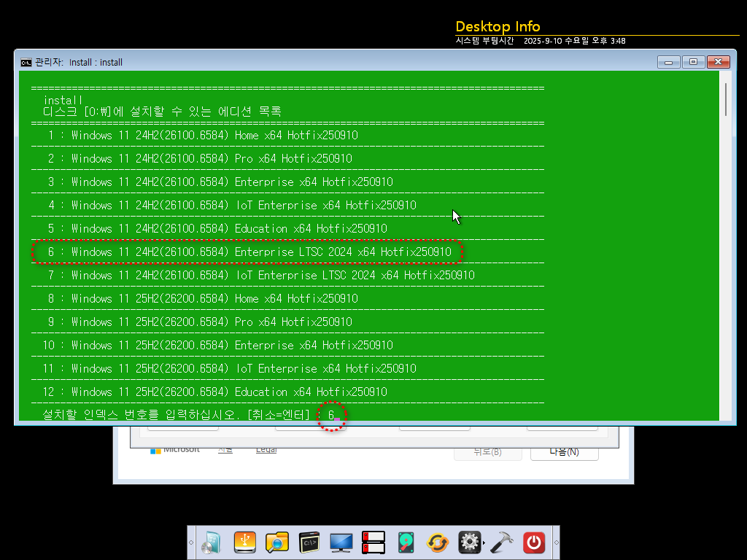The height and width of the screenshot is (560, 747).
Task: Click the cmd icon in title bar
Action: click(x=26, y=63)
